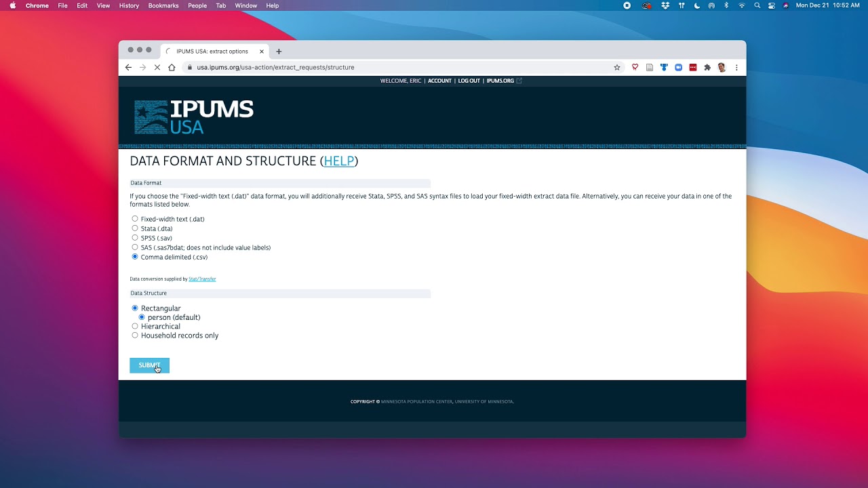Bookmark this page with the star icon
Image resolution: width=868 pixels, height=488 pixels.
pos(617,67)
